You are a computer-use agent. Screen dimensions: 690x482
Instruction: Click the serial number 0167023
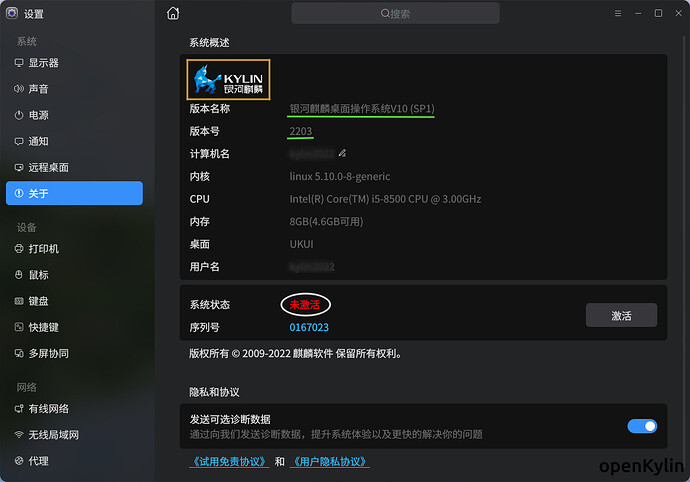pyautogui.click(x=309, y=327)
